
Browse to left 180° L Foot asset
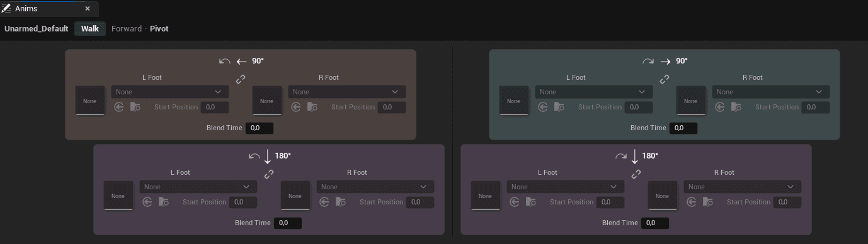click(164, 202)
